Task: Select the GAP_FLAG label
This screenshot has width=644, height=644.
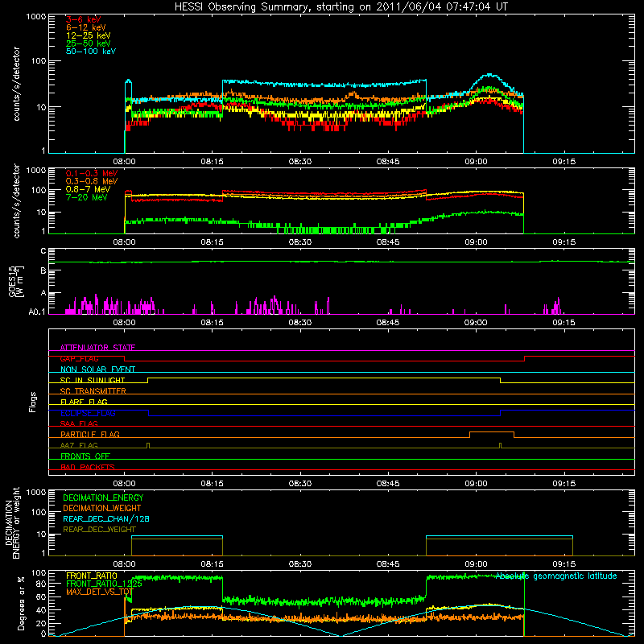Action: coord(79,358)
